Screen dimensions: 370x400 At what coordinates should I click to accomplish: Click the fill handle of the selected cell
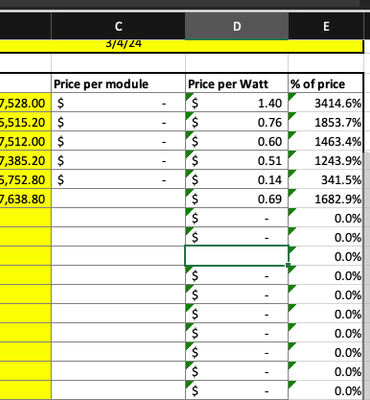tap(288, 265)
